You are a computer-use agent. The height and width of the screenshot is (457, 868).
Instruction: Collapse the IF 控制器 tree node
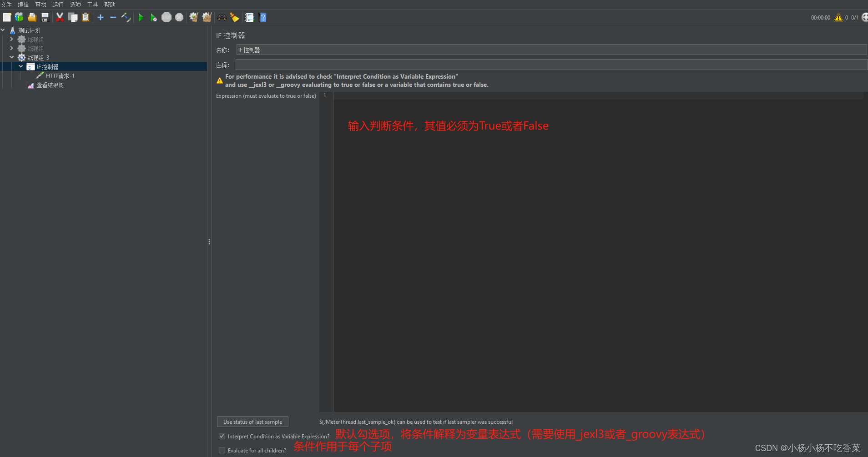tap(21, 66)
